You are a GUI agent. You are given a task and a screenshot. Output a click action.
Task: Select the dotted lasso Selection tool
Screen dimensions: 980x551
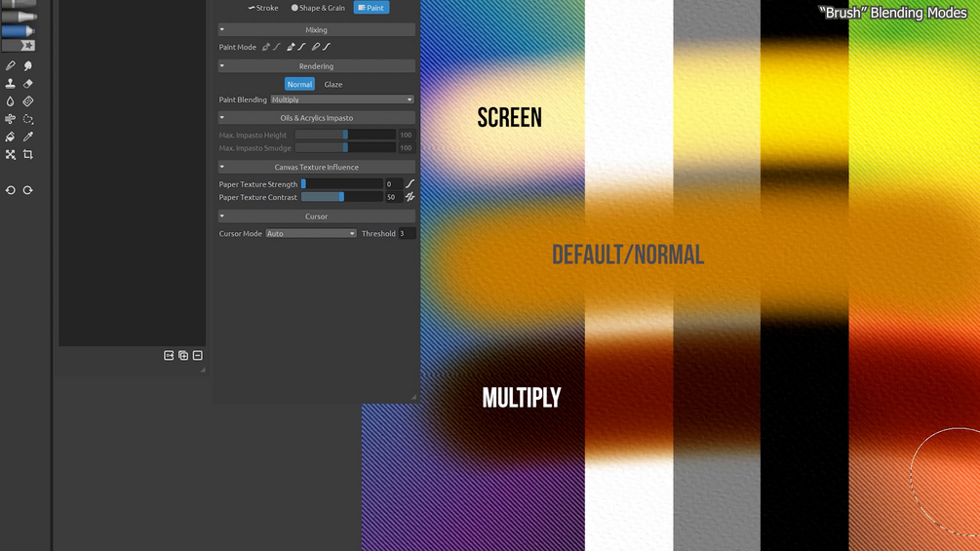coord(28,119)
